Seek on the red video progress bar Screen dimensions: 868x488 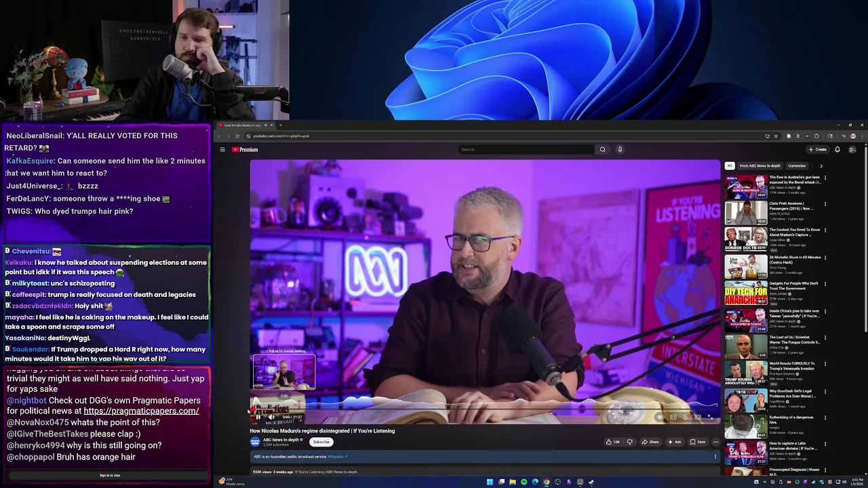point(484,411)
